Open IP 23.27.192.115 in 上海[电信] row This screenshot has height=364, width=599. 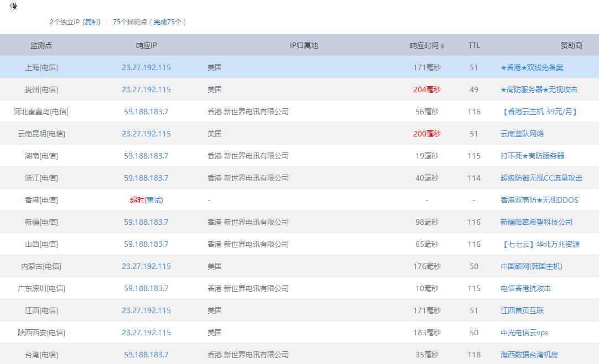coord(146,67)
